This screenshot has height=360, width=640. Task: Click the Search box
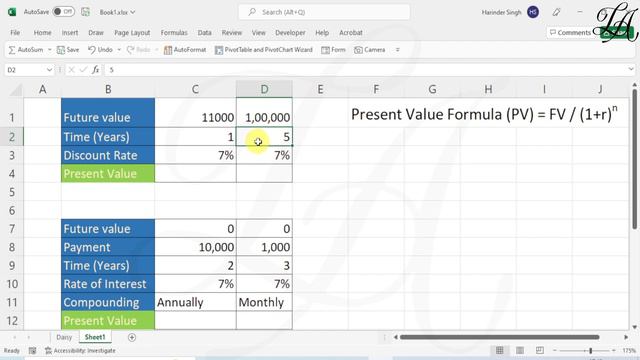coord(324,12)
